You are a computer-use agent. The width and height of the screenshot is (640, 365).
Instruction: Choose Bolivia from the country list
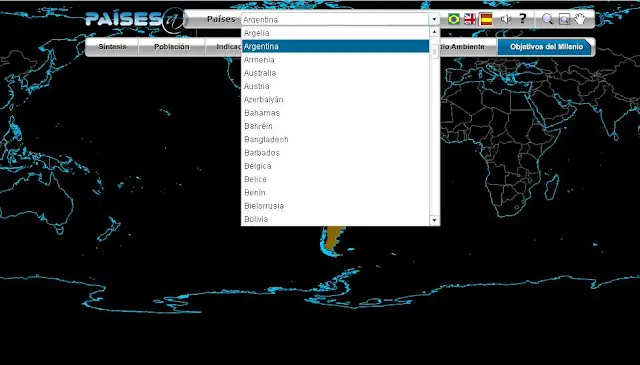tap(335, 219)
